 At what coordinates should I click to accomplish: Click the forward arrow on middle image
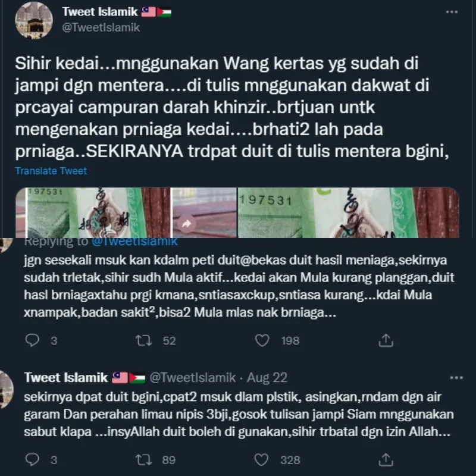tap(186, 224)
